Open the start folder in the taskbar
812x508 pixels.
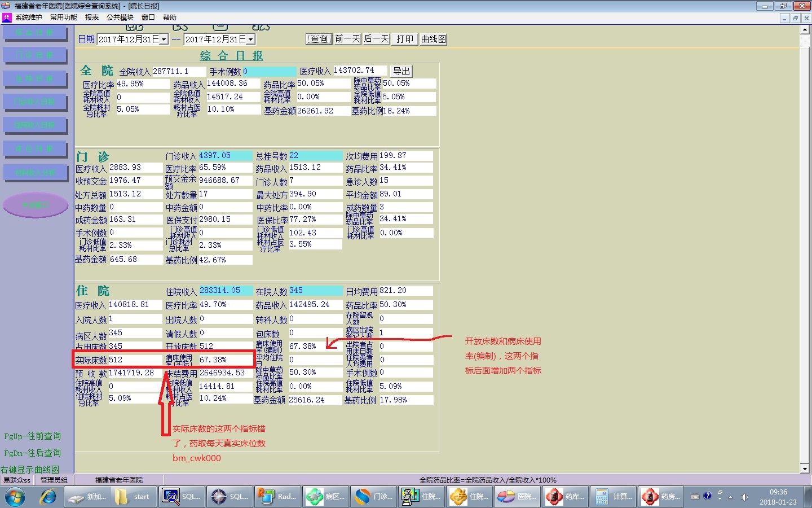tap(134, 497)
